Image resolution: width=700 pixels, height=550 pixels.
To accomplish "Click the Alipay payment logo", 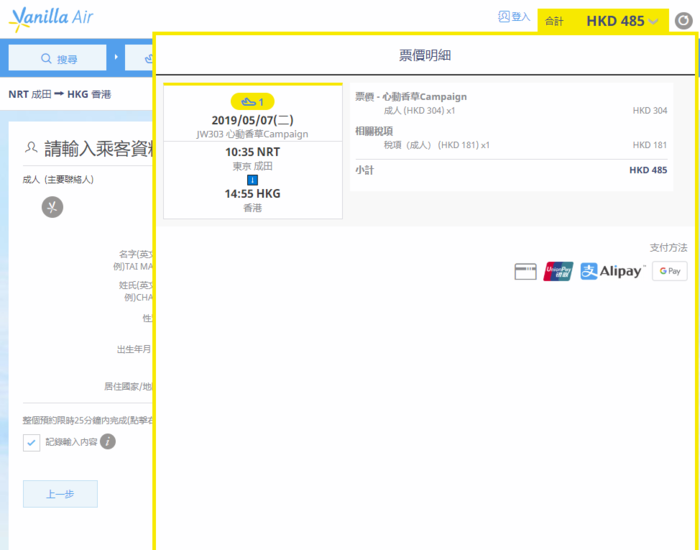I will (612, 271).
